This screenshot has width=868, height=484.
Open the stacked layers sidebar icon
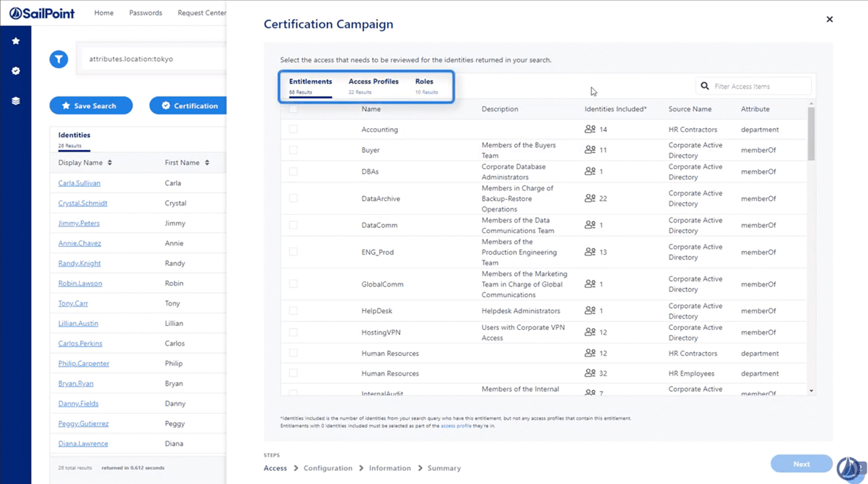point(16,101)
